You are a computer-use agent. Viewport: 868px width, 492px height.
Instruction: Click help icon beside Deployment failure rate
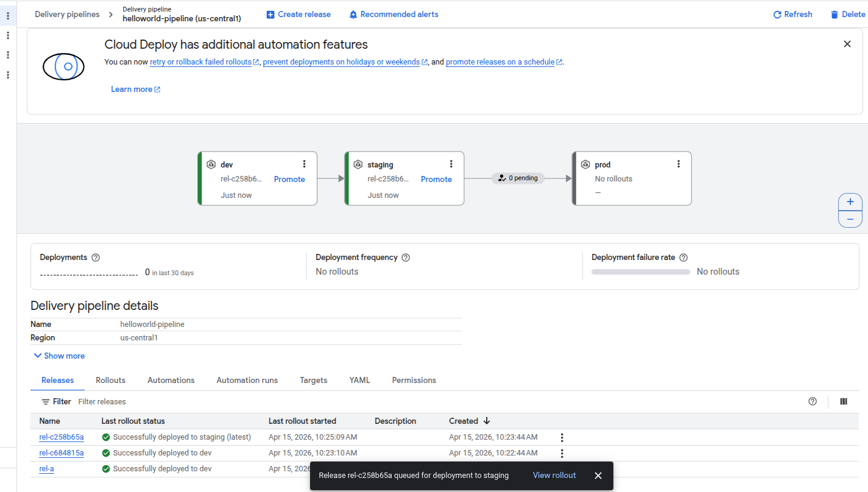(x=683, y=258)
